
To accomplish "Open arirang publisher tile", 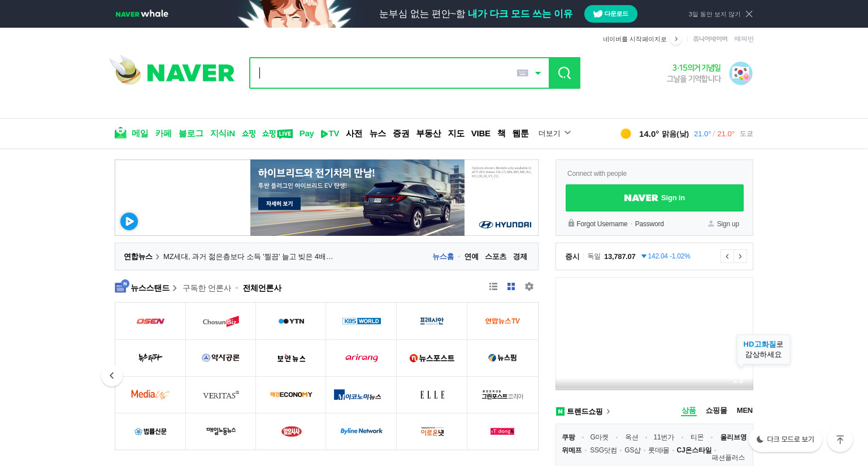I will [361, 358].
